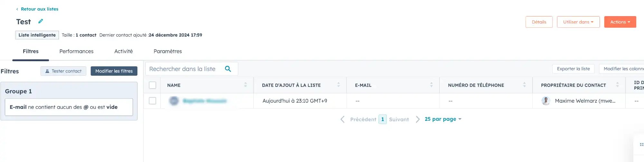
Task: Click the previous page chevron arrow
Action: click(x=343, y=119)
